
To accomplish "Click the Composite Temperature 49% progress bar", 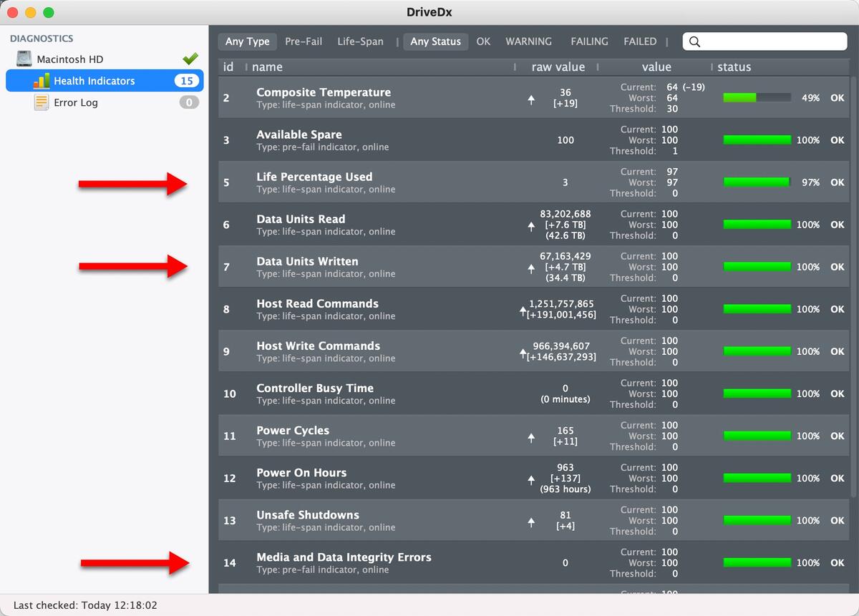I will (757, 98).
